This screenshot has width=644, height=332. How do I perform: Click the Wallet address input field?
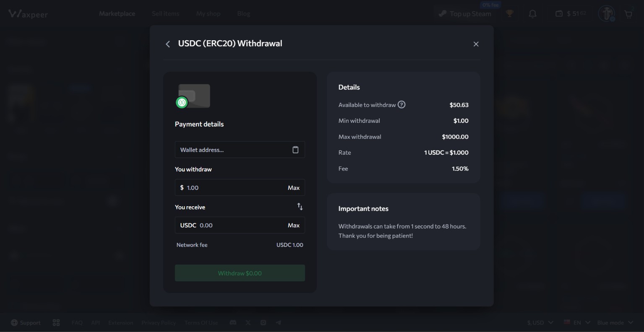click(240, 150)
